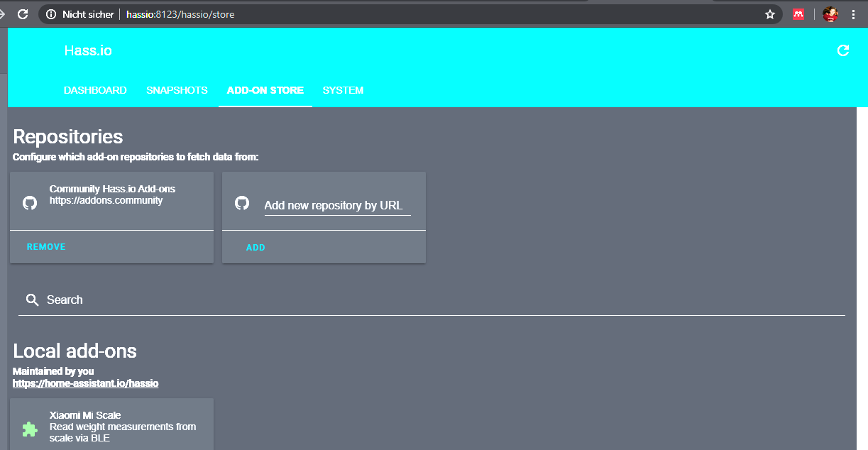The height and width of the screenshot is (450, 868).
Task: Click ADD to add the repository
Action: 256,248
